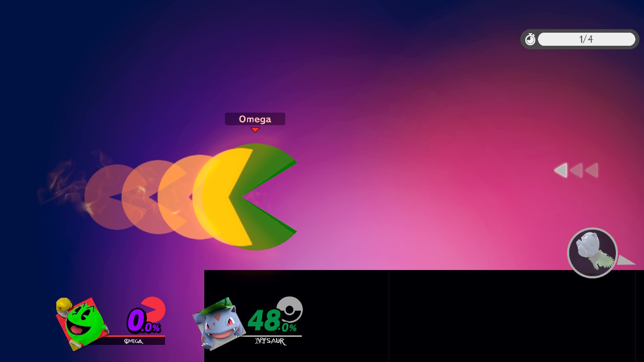The height and width of the screenshot is (362, 644).
Task: Click the off-screen Ivysaur magnifier bubble
Action: (x=592, y=253)
